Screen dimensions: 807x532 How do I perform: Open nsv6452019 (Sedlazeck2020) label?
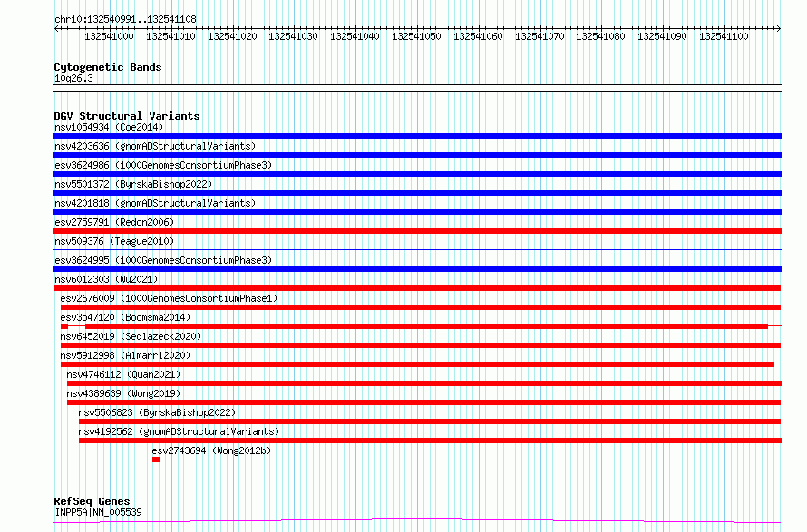pos(131,336)
